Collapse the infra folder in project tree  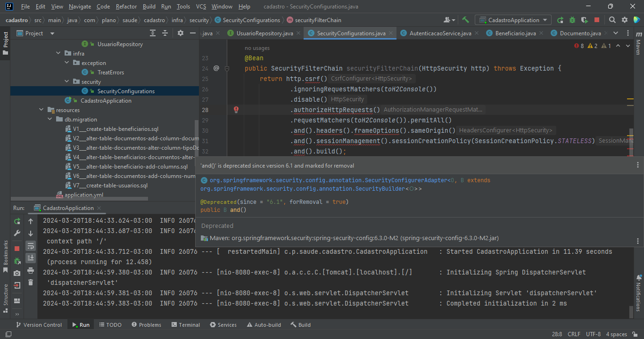pos(58,54)
